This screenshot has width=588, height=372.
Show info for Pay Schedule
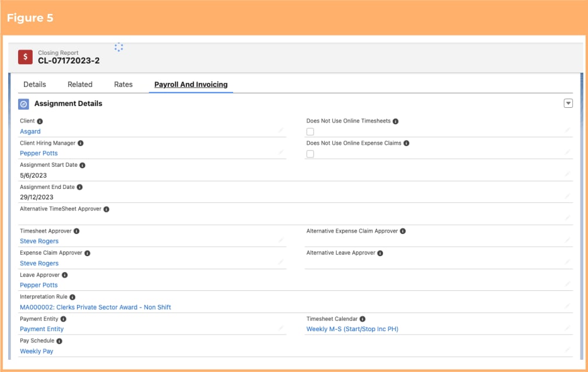coord(59,341)
